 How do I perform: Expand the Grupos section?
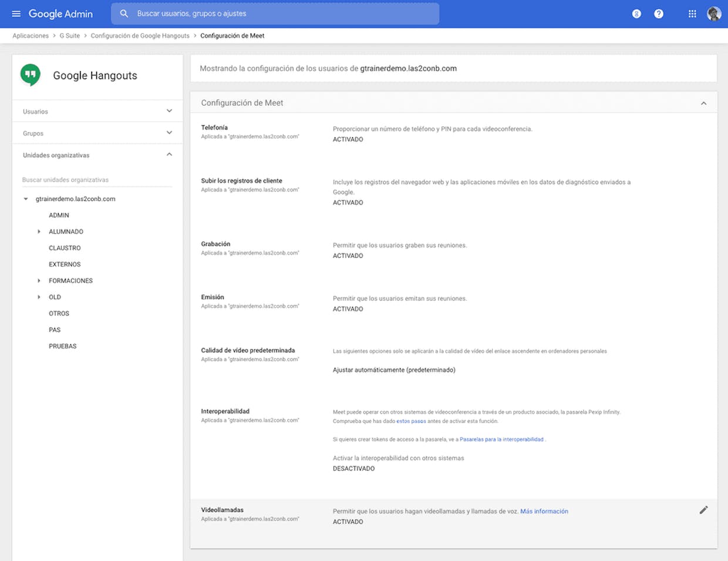click(x=169, y=133)
